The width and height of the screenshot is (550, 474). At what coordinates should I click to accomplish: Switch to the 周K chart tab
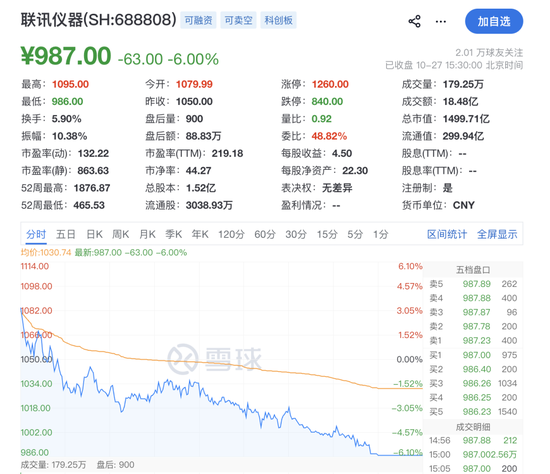(121, 234)
